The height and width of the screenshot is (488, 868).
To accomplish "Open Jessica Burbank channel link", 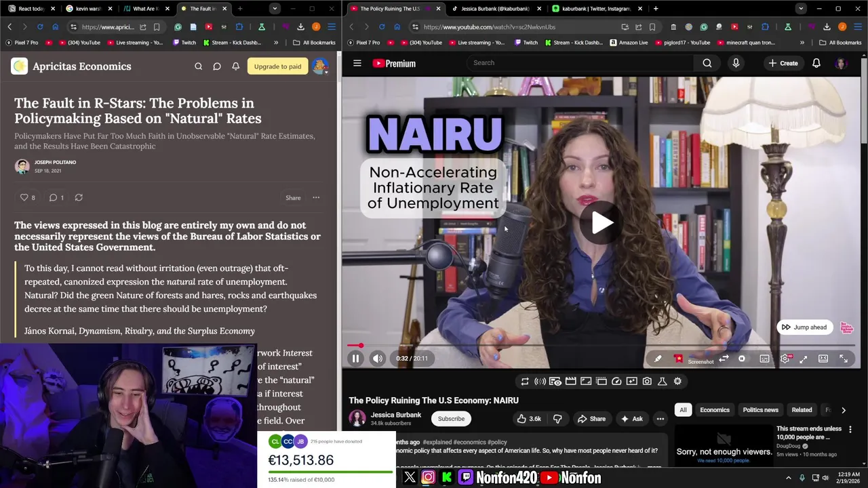I will pos(396,415).
